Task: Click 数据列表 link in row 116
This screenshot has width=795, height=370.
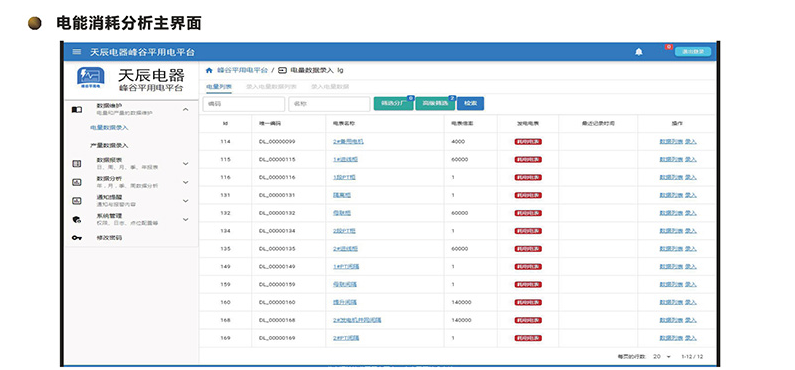Action: point(671,177)
